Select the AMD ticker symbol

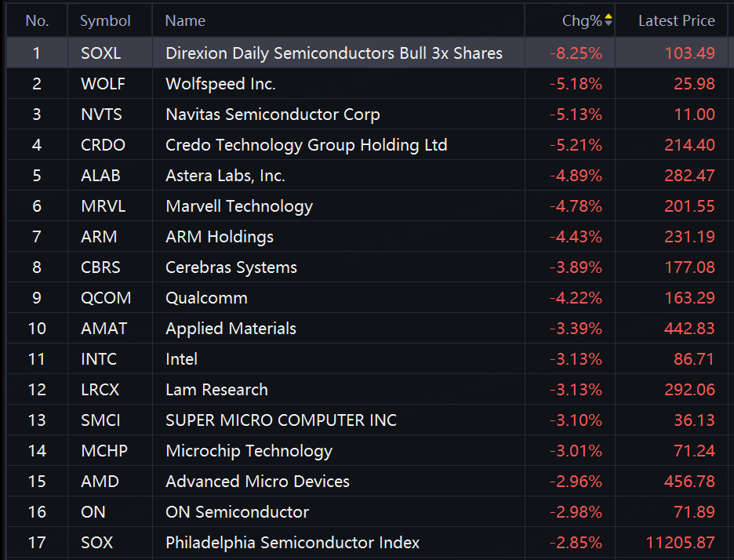tap(100, 482)
